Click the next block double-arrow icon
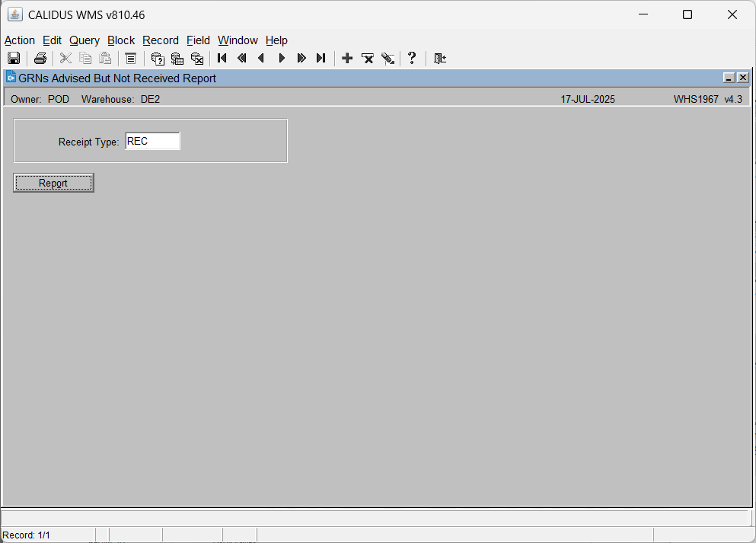756x543 pixels. coord(301,59)
